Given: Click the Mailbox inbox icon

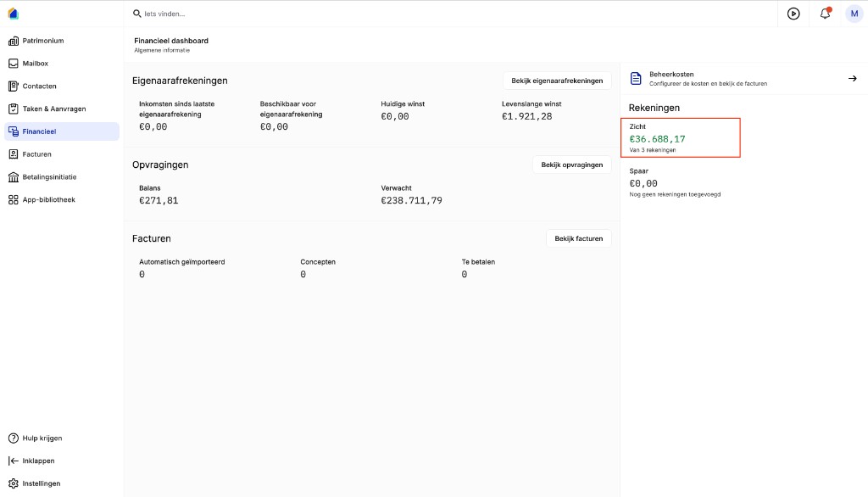Looking at the screenshot, I should pos(14,64).
